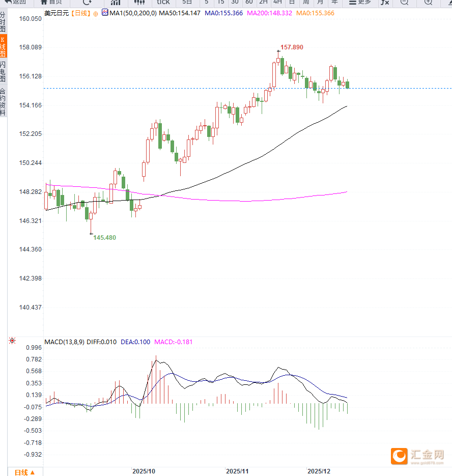Expand the 日线 period selector at bottom

pyautogui.click(x=25, y=472)
